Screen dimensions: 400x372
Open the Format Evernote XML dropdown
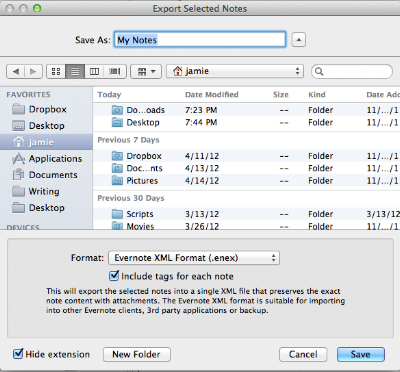(x=194, y=258)
